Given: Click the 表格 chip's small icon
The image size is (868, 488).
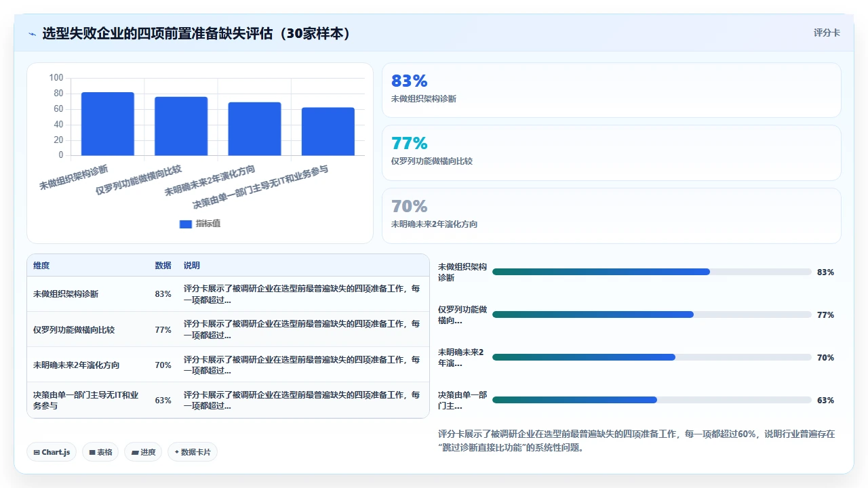Looking at the screenshot, I should (92, 452).
